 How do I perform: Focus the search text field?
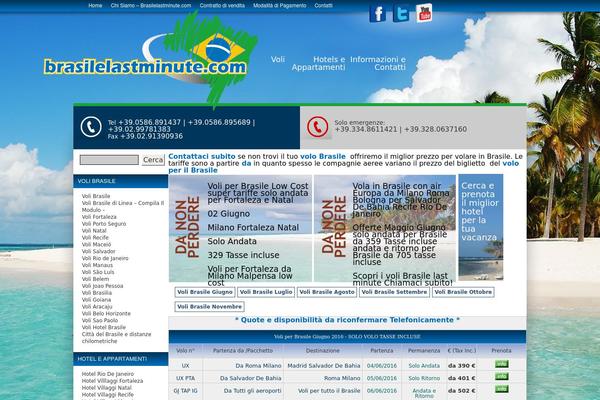click(x=109, y=160)
